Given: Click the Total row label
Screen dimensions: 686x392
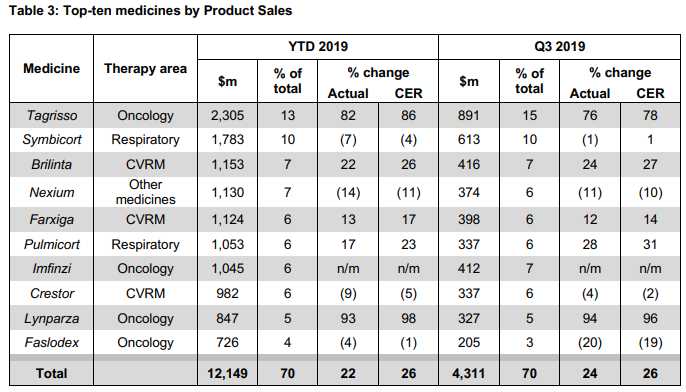Looking at the screenshot, I should pos(52,373).
